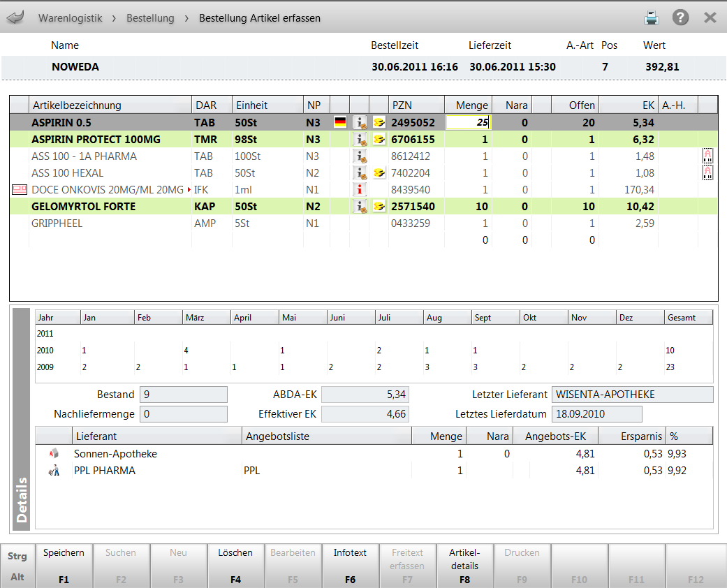Open the red info icon for DOCE ONKOVIS
The height and width of the screenshot is (588, 727).
(360, 190)
